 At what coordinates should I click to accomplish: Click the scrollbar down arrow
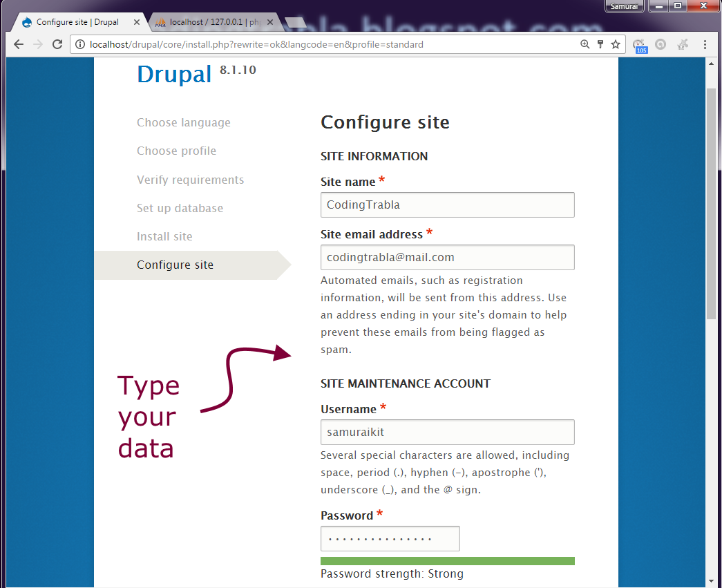point(711,580)
